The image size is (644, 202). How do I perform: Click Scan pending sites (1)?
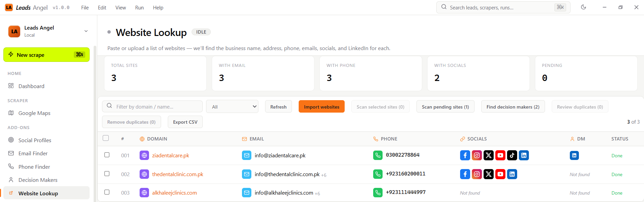tap(445, 107)
